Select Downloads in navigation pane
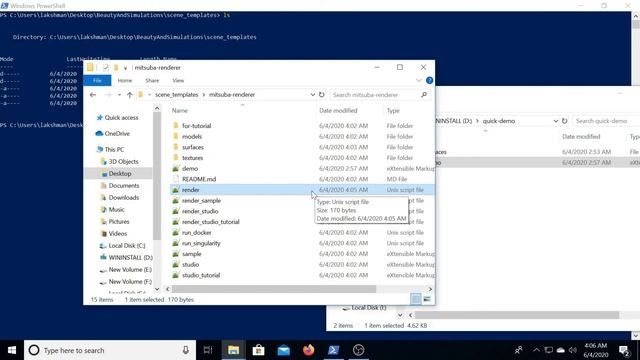 tap(123, 198)
